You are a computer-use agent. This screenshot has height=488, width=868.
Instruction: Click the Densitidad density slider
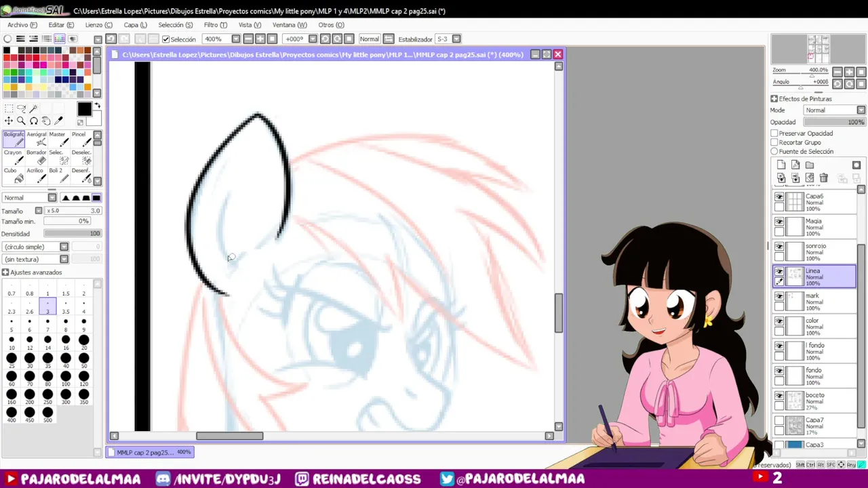(73, 233)
